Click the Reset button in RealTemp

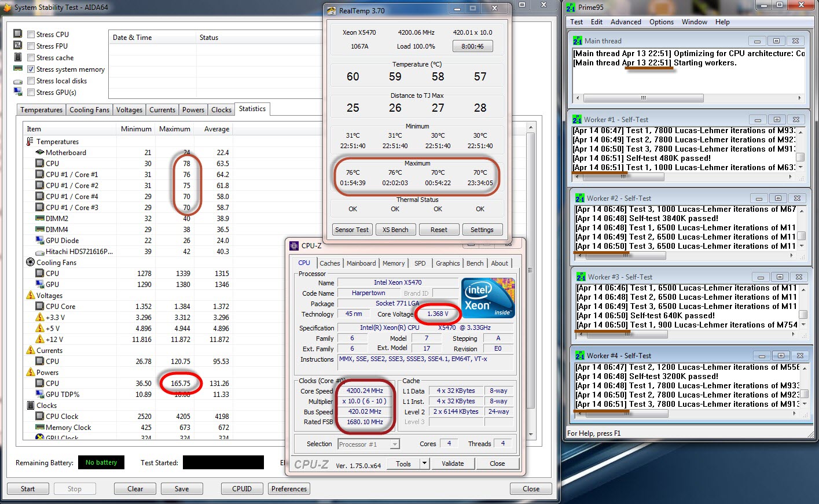pos(439,230)
